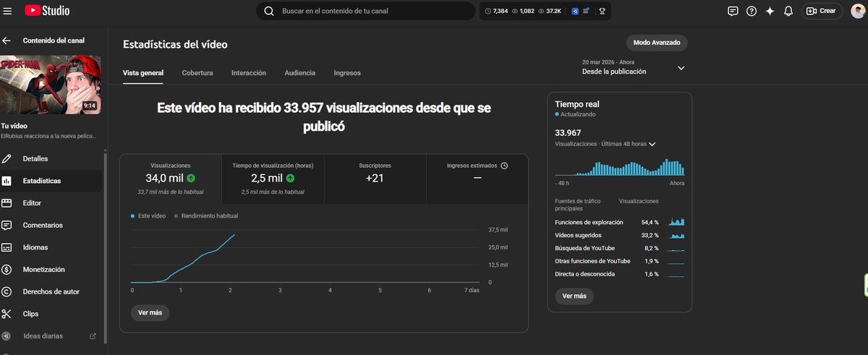Click the Idiomas subtitles icon

7,247
